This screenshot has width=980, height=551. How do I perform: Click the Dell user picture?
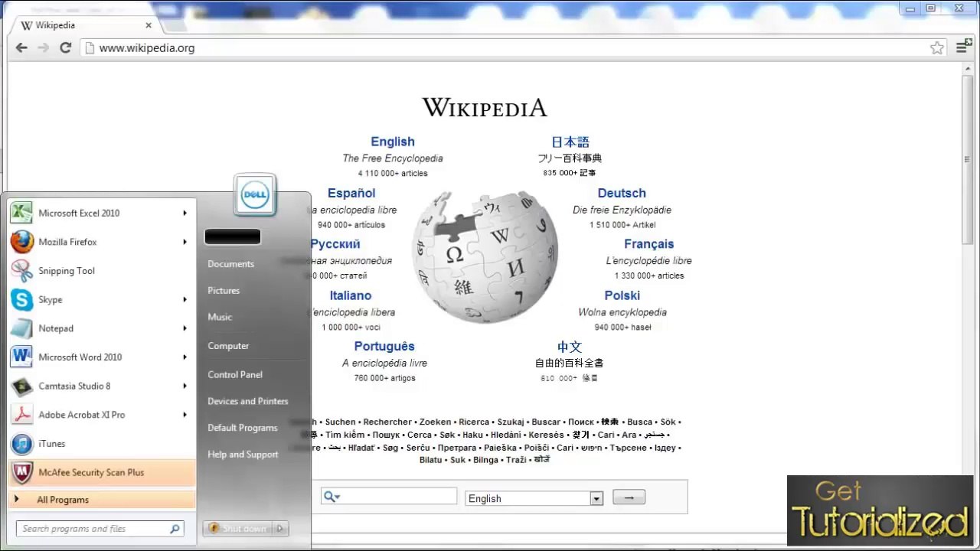(254, 195)
